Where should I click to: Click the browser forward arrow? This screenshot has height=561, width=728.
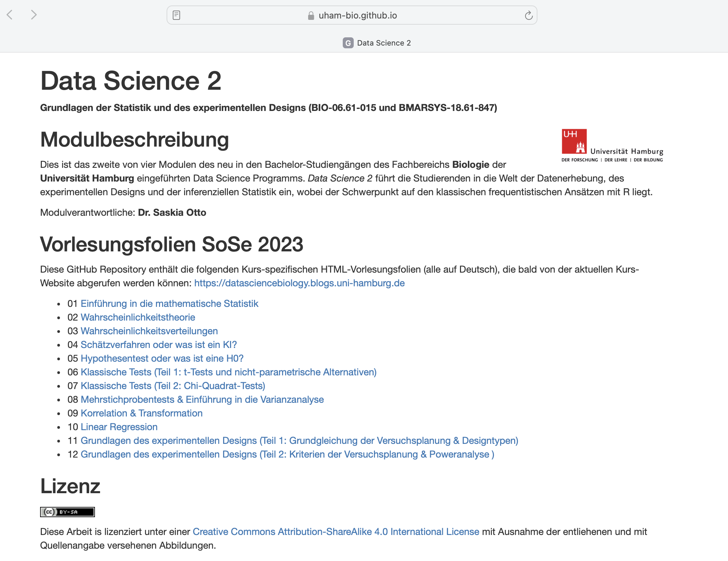click(x=33, y=15)
